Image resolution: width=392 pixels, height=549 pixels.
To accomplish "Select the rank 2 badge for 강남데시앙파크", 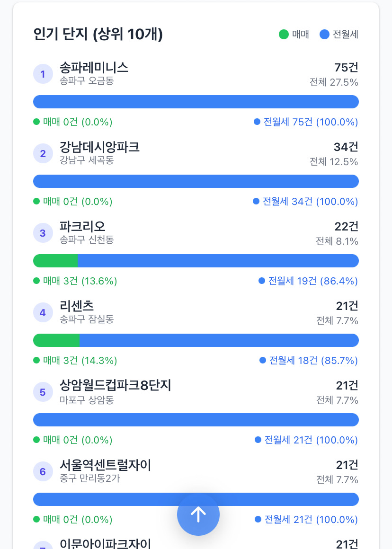I will tap(43, 153).
